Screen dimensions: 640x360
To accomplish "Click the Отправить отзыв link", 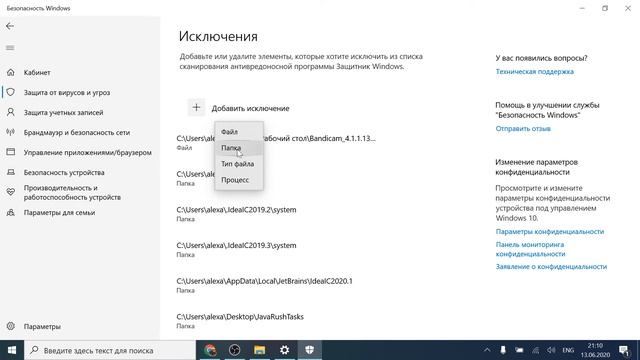I will 523,129.
